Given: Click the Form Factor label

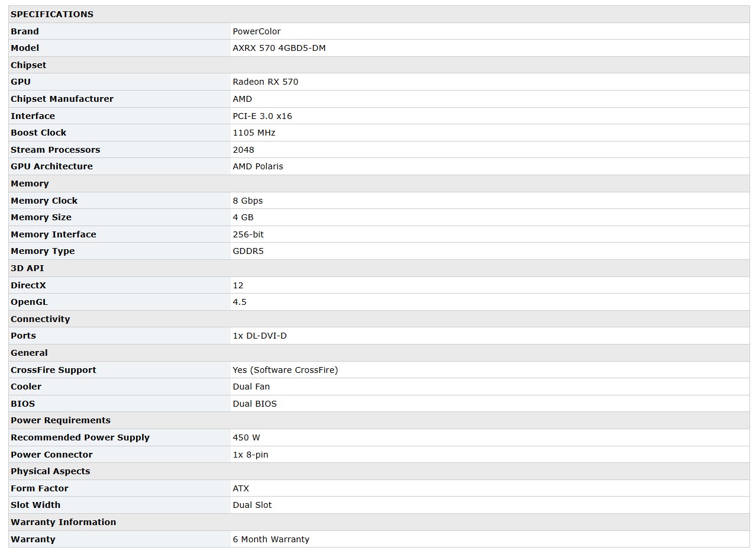Looking at the screenshot, I should (40, 488).
